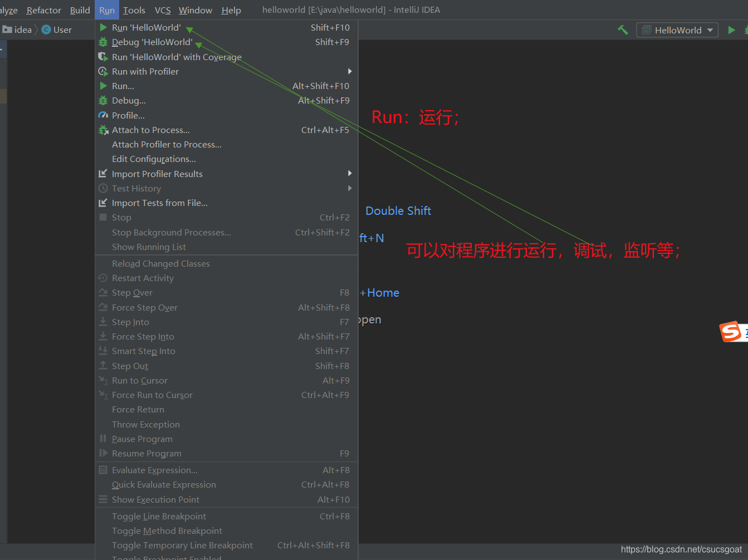748x560 pixels.
Task: Click the Attach to Process bug icon
Action: [x=103, y=130]
